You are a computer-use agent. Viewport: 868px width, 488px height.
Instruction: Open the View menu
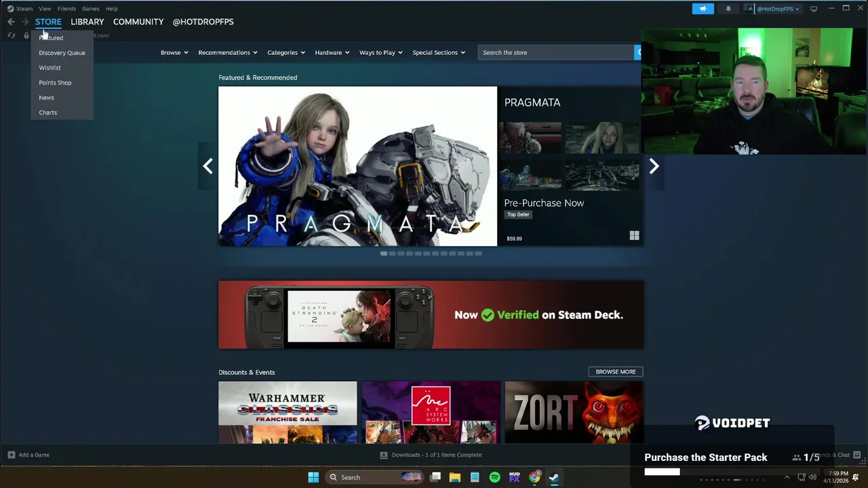coord(45,9)
